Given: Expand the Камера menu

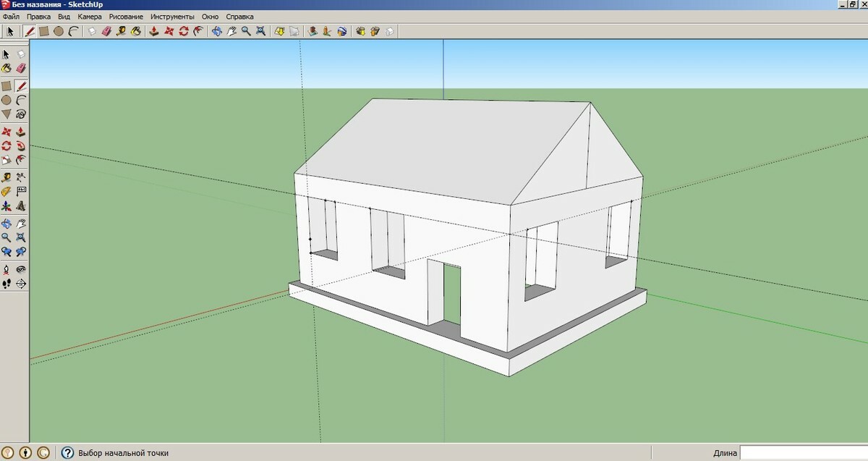Looking at the screenshot, I should (x=90, y=16).
